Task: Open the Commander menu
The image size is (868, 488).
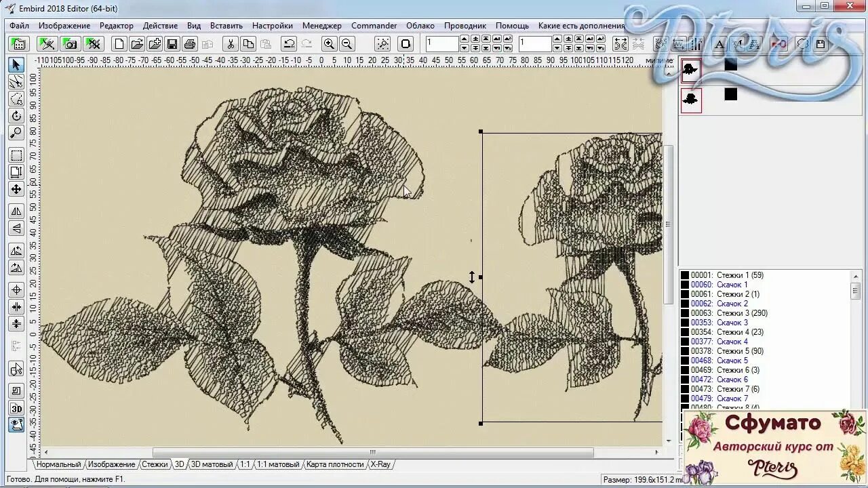Action: click(x=374, y=26)
